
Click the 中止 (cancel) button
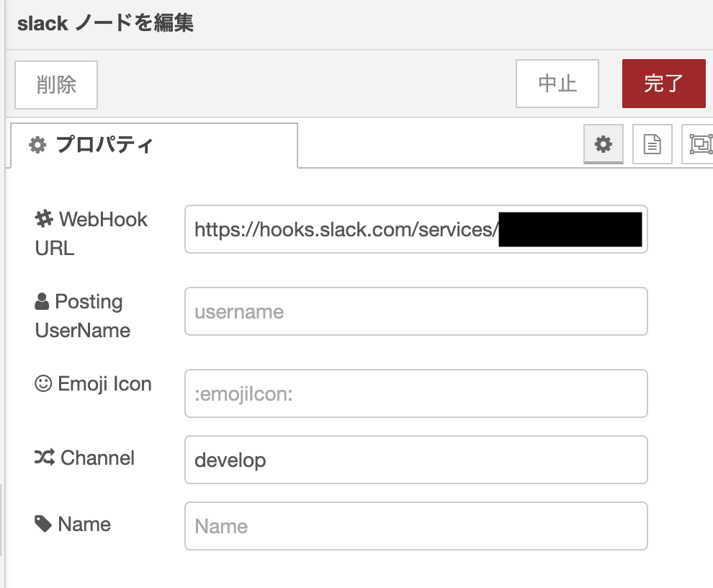557,84
